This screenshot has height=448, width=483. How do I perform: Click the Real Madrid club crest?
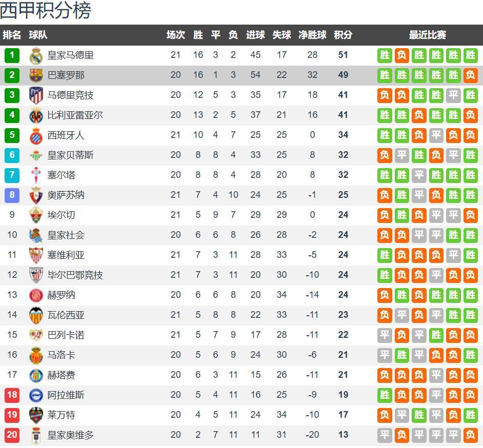(x=35, y=55)
